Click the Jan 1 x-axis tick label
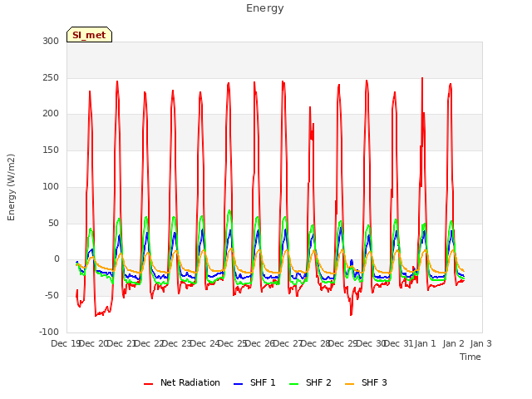 pyautogui.click(x=426, y=343)
